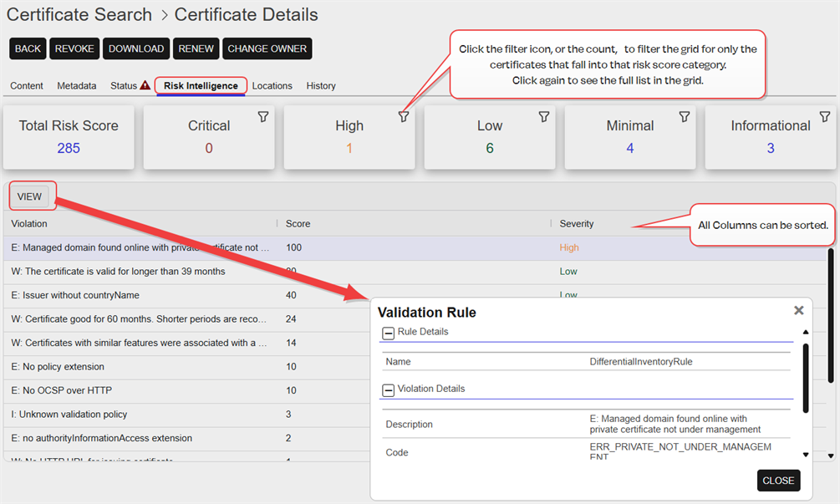Filter by Informational using funnel icon

(825, 117)
